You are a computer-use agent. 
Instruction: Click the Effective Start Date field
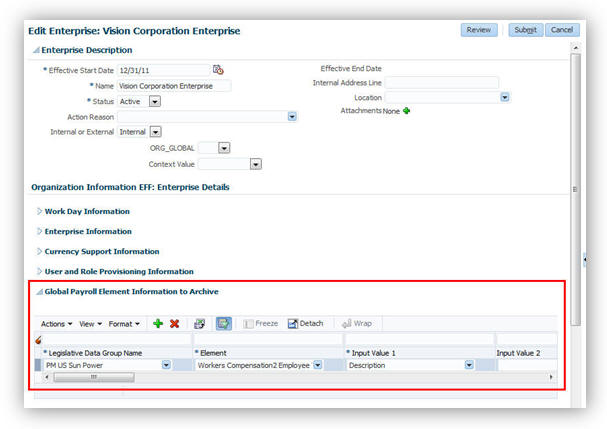point(163,70)
